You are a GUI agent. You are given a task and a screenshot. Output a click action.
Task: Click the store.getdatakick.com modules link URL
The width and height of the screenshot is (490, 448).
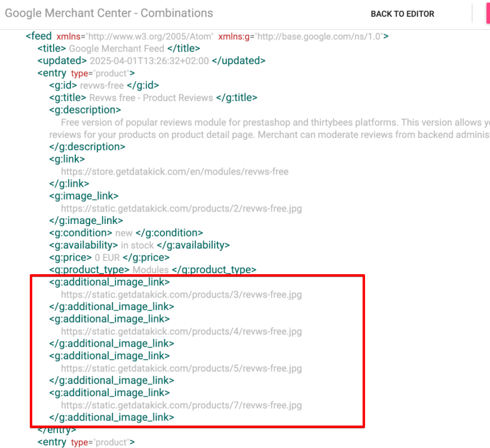(x=174, y=171)
